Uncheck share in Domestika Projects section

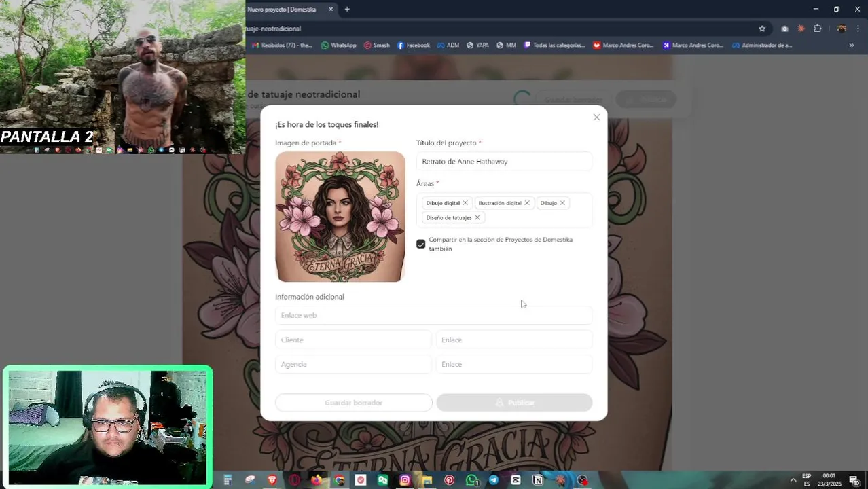421,244
